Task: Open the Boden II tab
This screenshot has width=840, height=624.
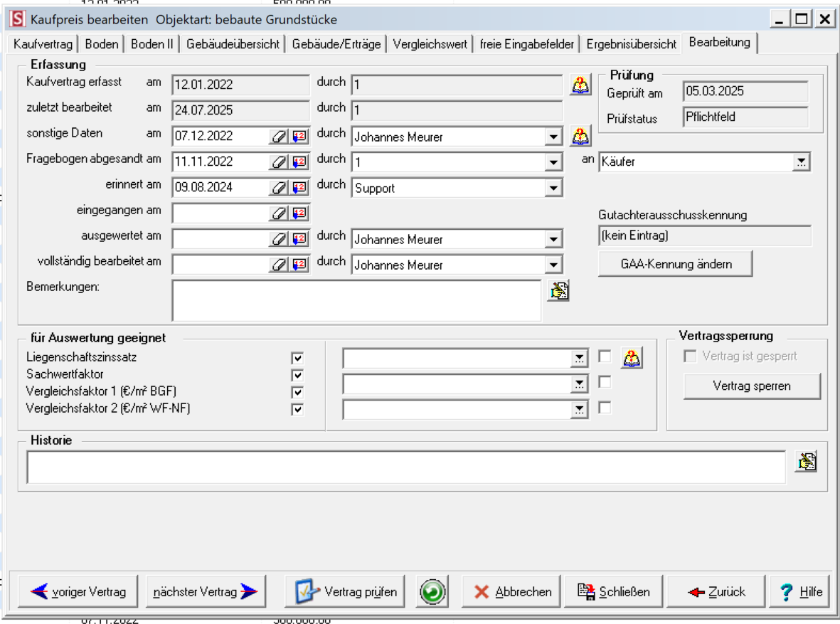Action: [x=152, y=44]
